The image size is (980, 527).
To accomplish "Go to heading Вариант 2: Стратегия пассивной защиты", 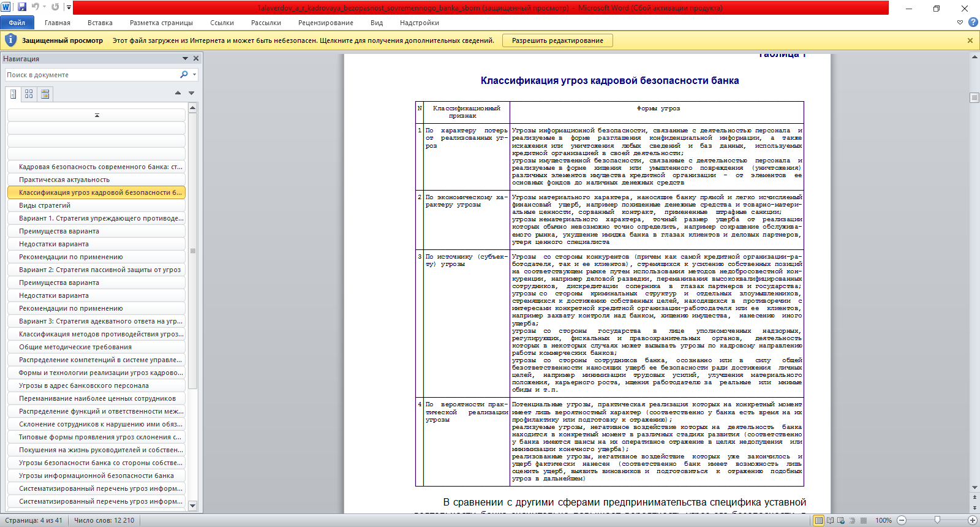I will [96, 270].
